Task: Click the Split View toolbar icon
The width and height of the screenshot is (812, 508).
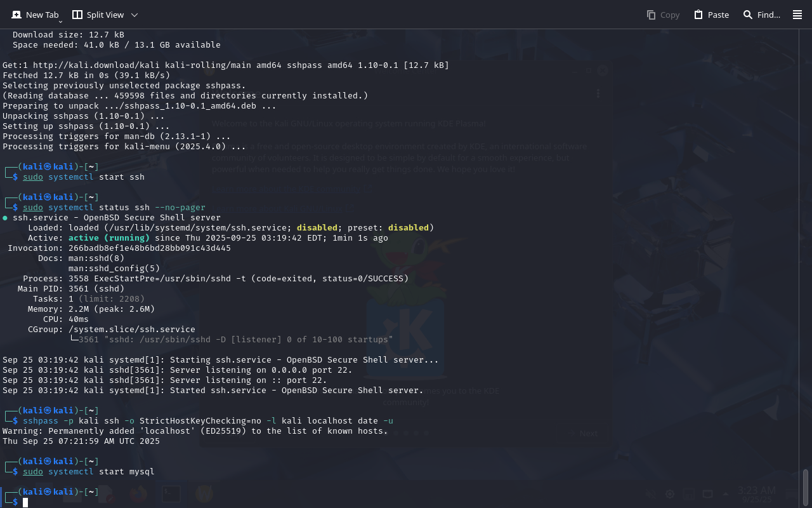Action: [77, 15]
